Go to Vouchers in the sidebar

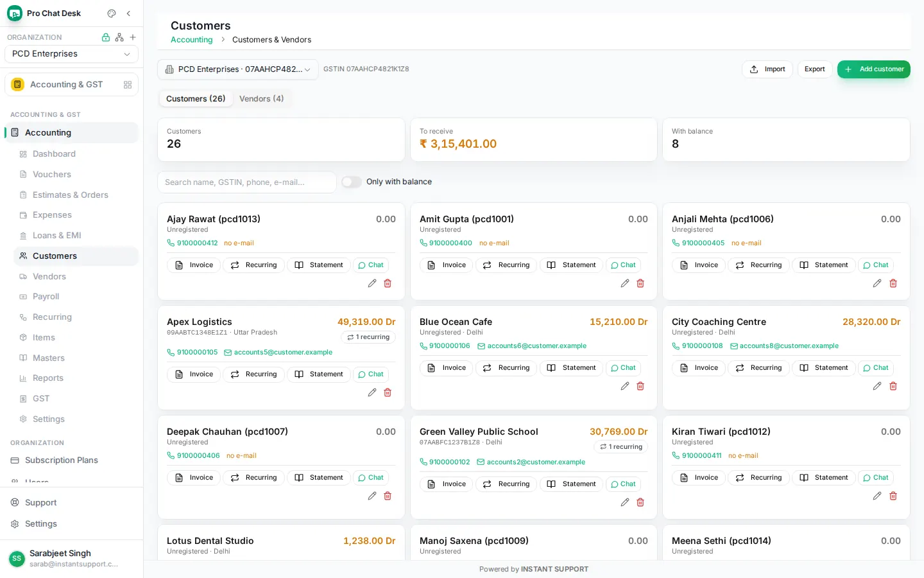(76, 175)
